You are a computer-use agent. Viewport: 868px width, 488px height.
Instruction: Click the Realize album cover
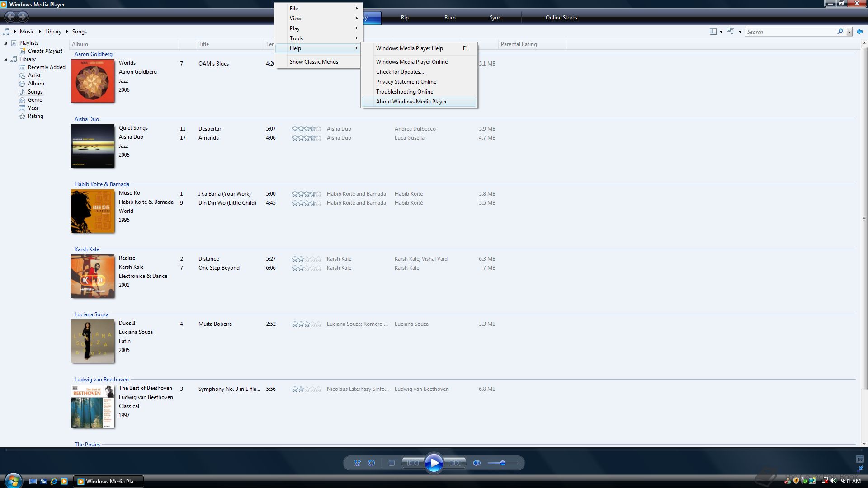pyautogui.click(x=93, y=276)
